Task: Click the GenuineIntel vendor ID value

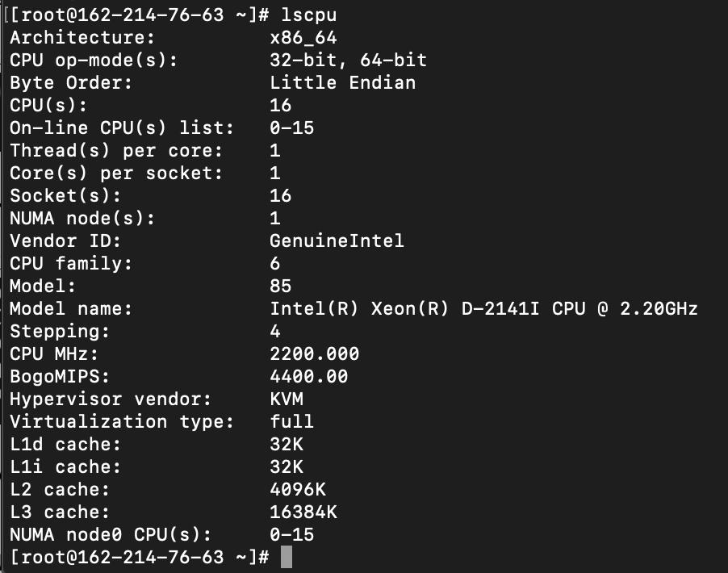Action: [337, 240]
